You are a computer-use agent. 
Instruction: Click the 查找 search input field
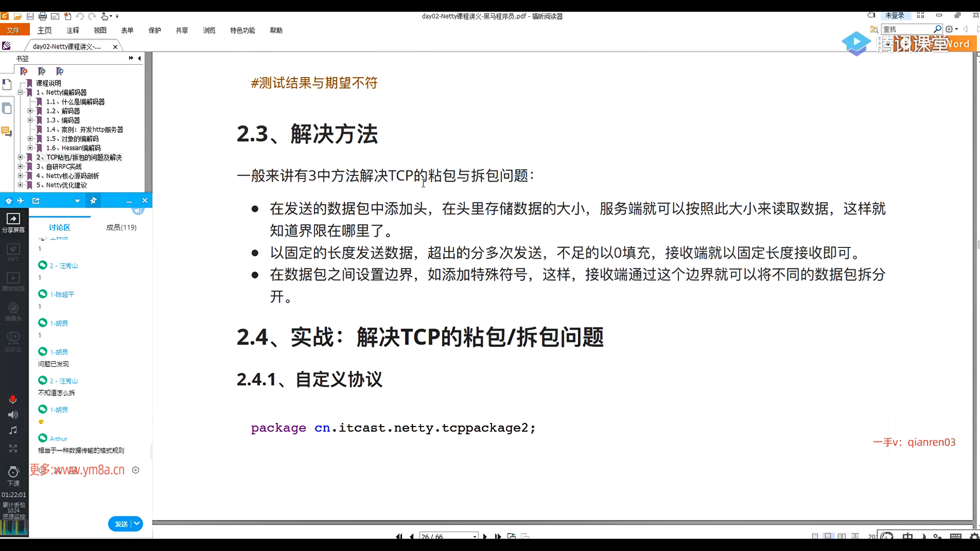click(x=907, y=30)
